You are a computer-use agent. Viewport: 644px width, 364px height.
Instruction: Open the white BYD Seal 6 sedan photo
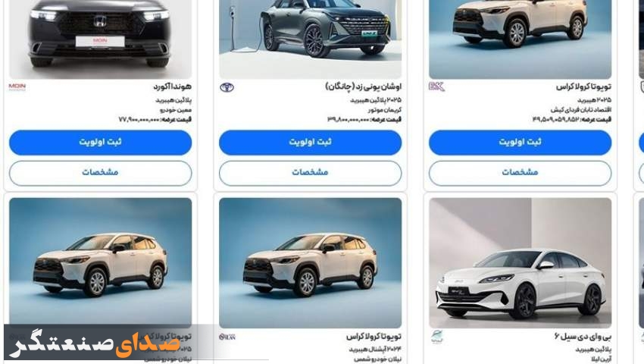point(520,263)
